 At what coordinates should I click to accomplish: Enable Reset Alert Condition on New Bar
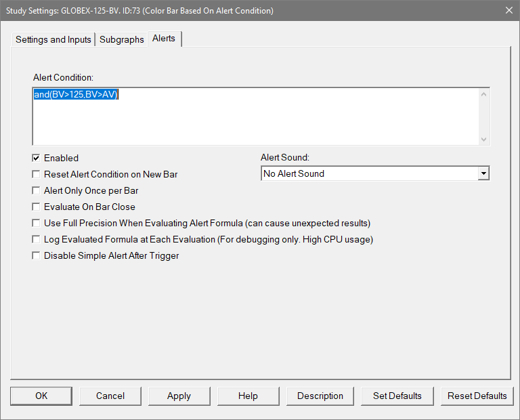pyautogui.click(x=37, y=174)
